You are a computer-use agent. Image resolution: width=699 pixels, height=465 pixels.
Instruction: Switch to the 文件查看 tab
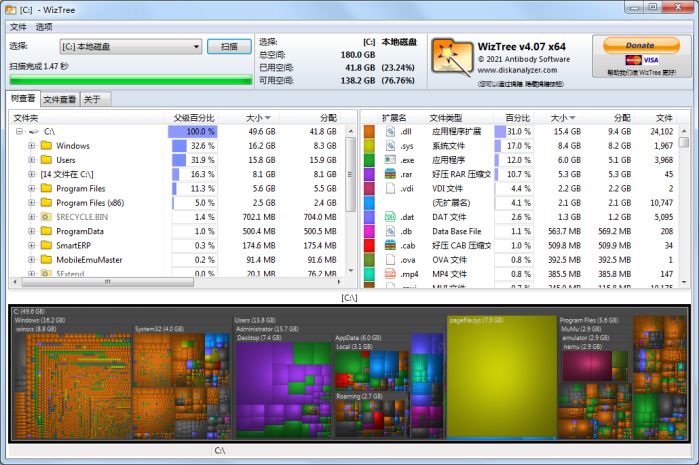point(60,99)
